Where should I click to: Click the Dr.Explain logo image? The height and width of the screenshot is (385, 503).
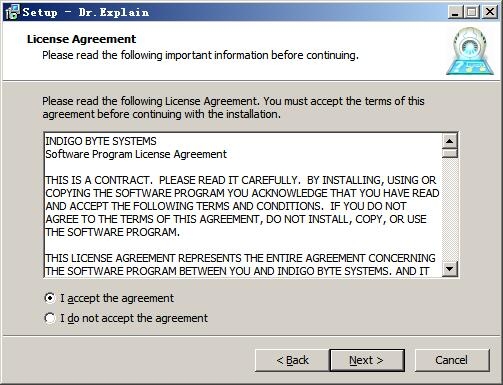coord(470,51)
